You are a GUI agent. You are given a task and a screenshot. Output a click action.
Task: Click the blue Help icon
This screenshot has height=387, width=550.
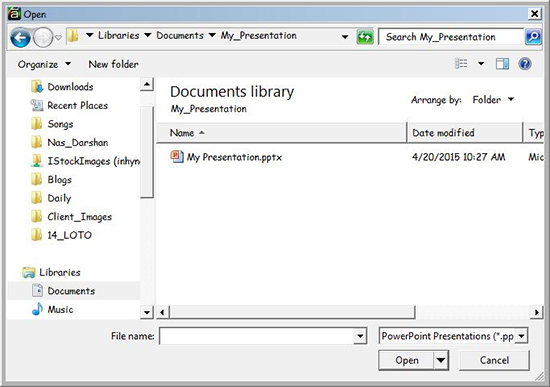click(x=525, y=64)
